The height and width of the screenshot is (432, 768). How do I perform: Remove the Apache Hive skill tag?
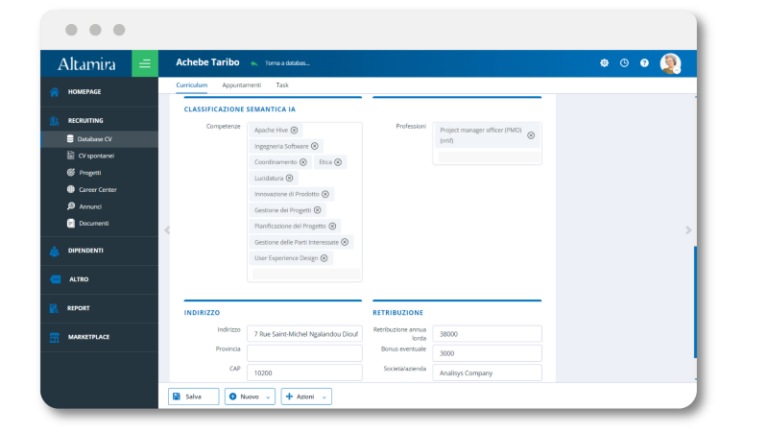294,130
